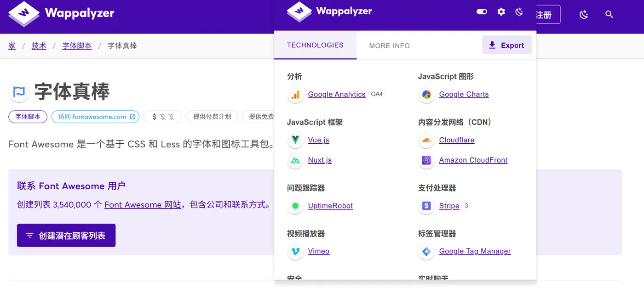
Task: Toggle dark mode on the website header
Action: [x=584, y=14]
